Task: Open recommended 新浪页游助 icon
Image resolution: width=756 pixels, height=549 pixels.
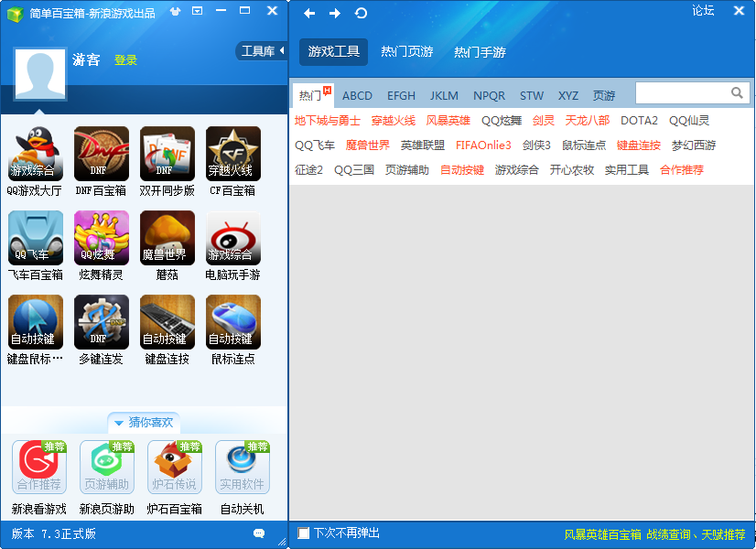Action: click(107, 467)
